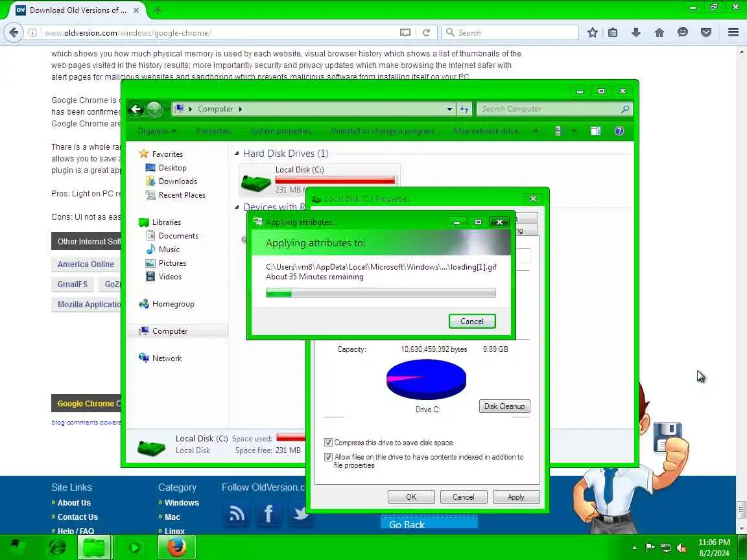
Task: Switch to Firefox from the taskbar
Action: point(177,547)
